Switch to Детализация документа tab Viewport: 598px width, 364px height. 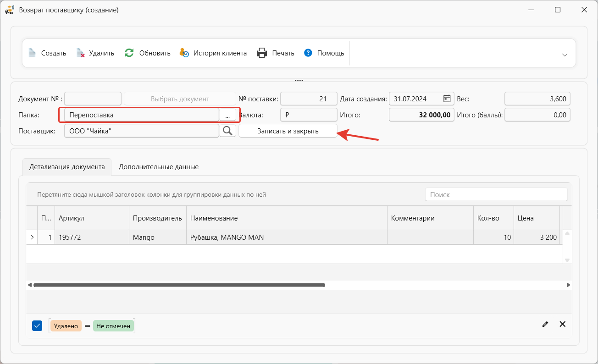coord(67,167)
